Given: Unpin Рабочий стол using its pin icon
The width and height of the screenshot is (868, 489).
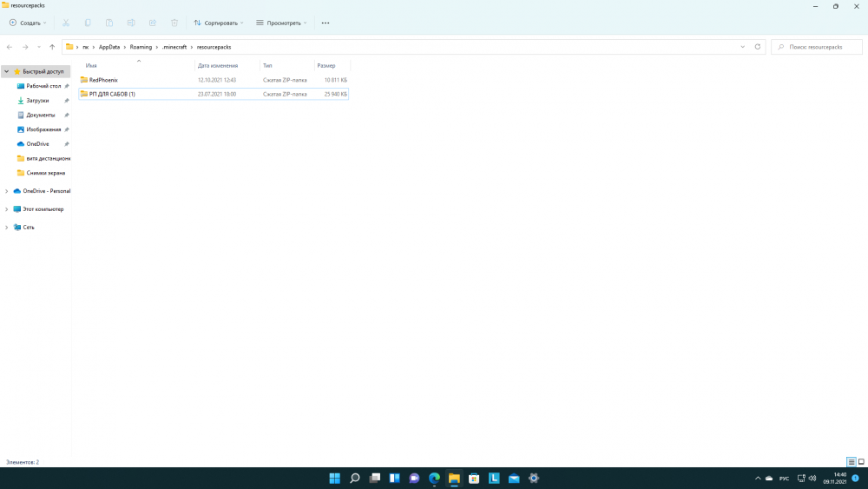Looking at the screenshot, I should (x=67, y=86).
